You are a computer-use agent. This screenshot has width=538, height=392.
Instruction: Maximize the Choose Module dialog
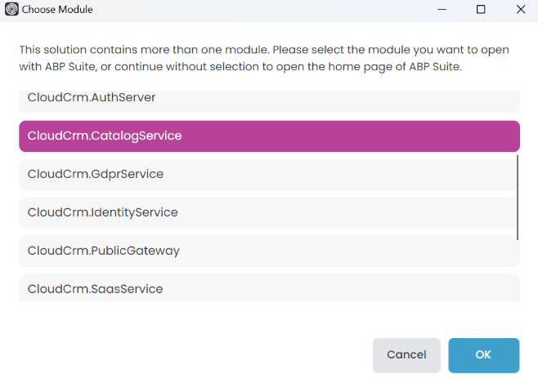coord(481,10)
